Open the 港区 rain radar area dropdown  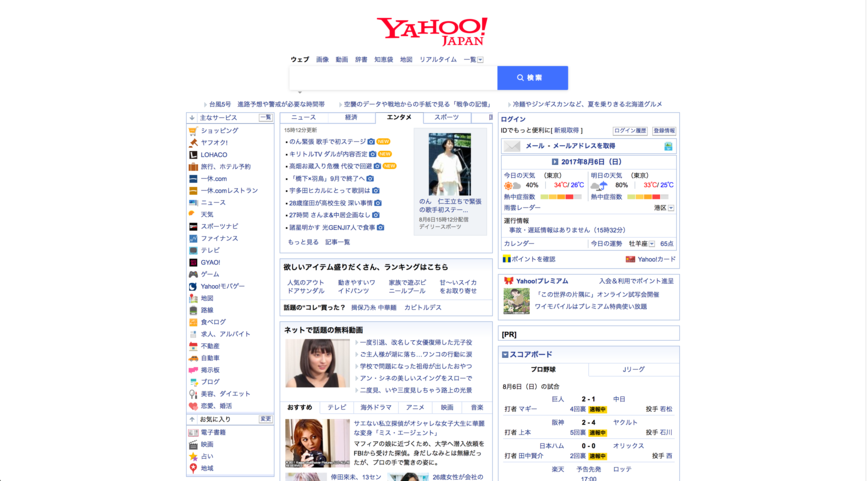tap(671, 208)
